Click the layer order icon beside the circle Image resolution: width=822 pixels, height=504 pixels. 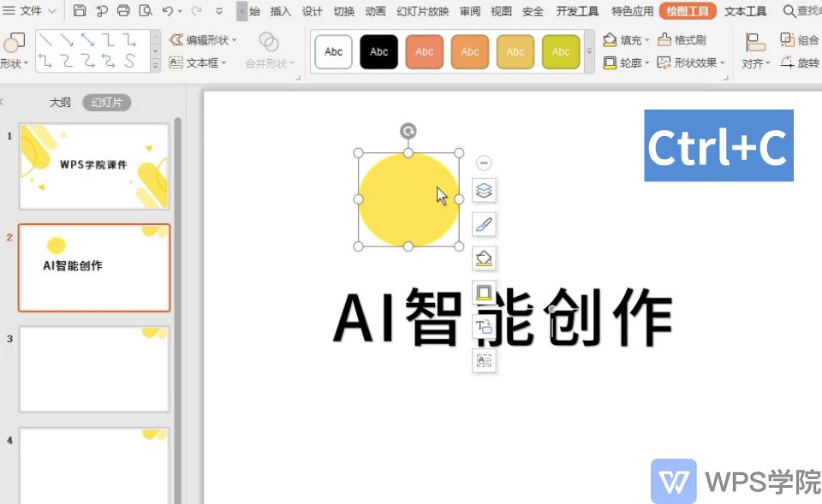(484, 190)
